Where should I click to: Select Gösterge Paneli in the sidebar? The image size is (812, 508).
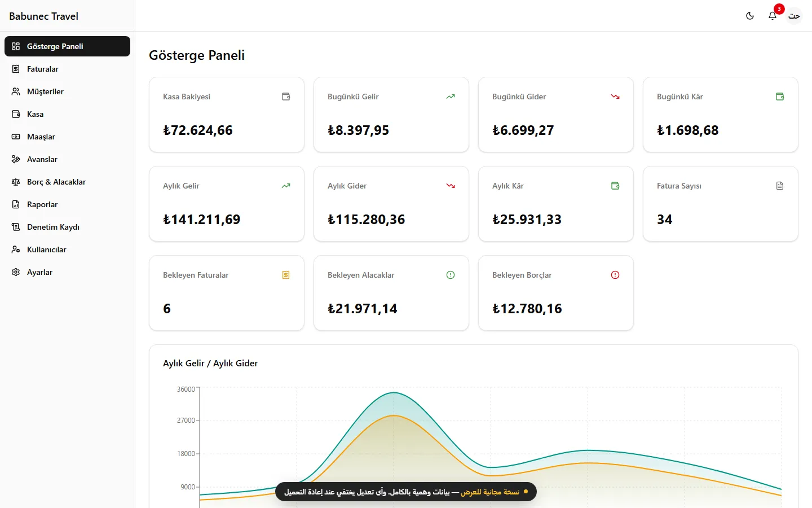click(x=67, y=46)
